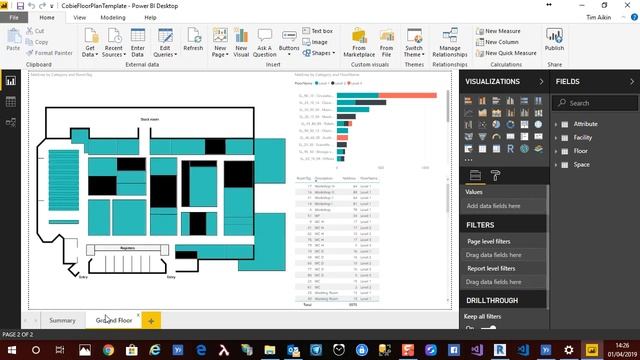Click the Undo icon in title bar

click(x=31, y=6)
